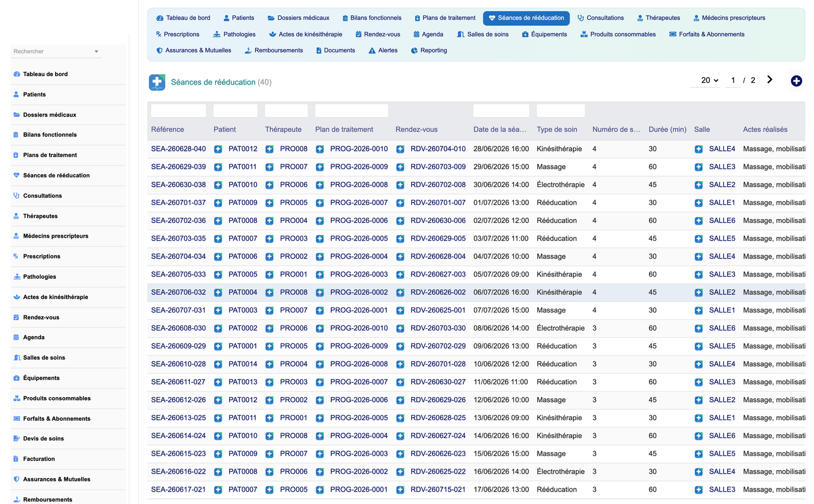This screenshot has height=504, width=814.
Task: Click the current page number field
Action: (733, 81)
